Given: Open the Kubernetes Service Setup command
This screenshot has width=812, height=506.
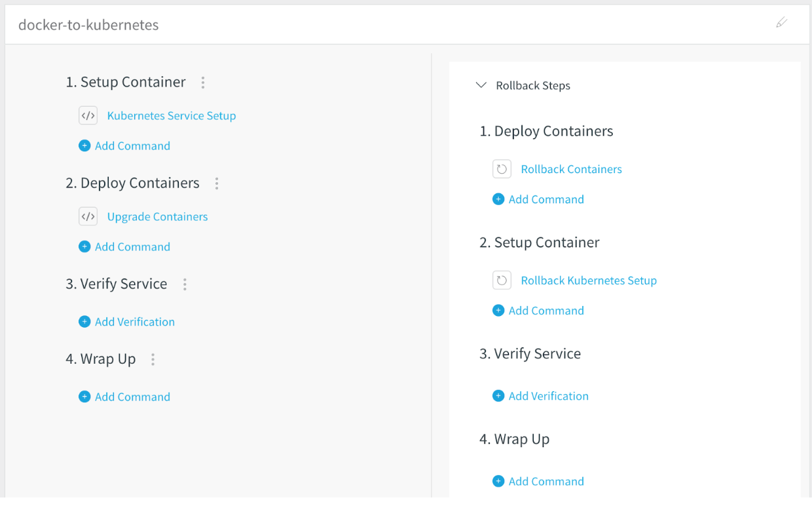Looking at the screenshot, I should click(172, 116).
